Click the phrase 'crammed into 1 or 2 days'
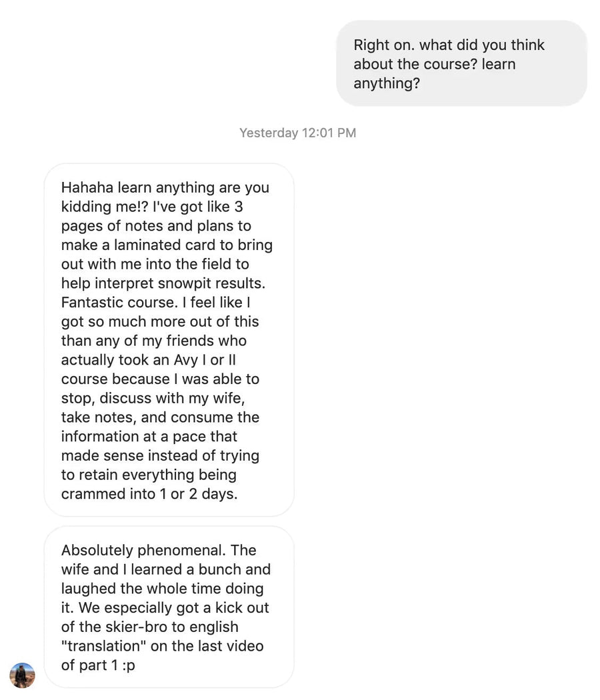 [148, 494]
